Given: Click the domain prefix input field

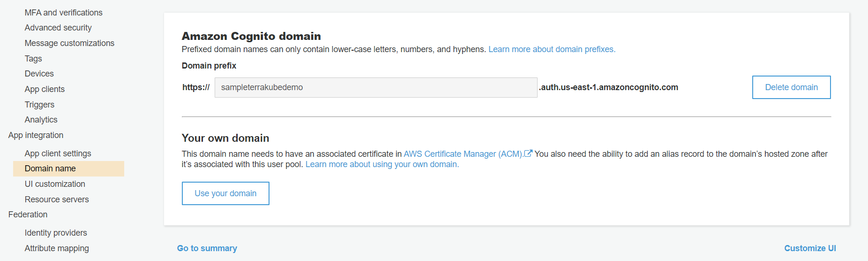Looking at the screenshot, I should coord(375,87).
